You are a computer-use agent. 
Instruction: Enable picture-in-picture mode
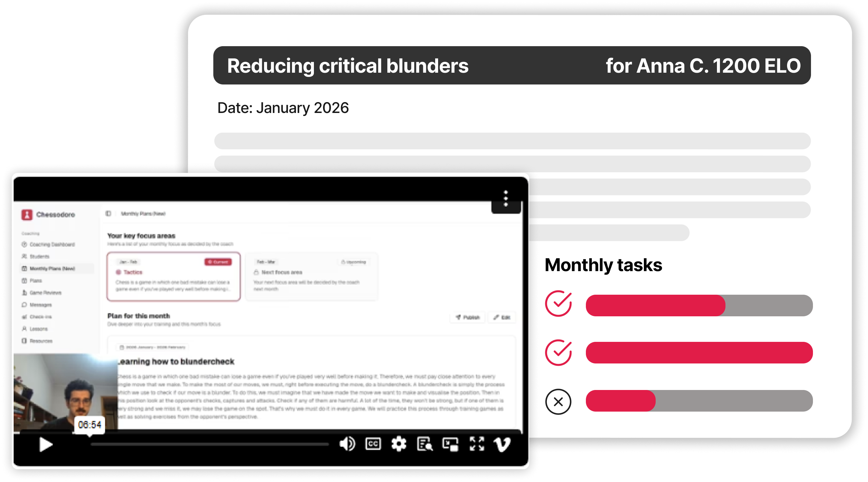click(x=451, y=444)
